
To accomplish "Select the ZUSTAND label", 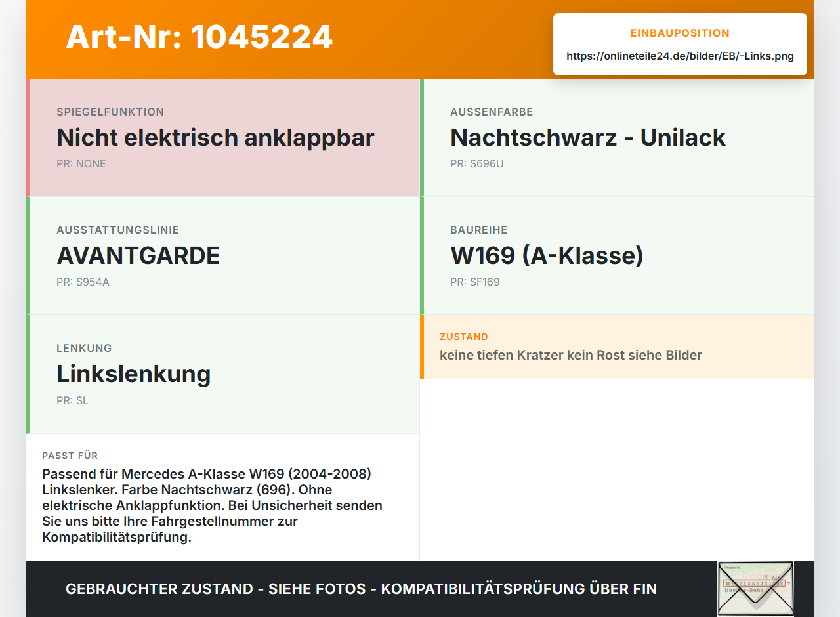I will pos(464,337).
